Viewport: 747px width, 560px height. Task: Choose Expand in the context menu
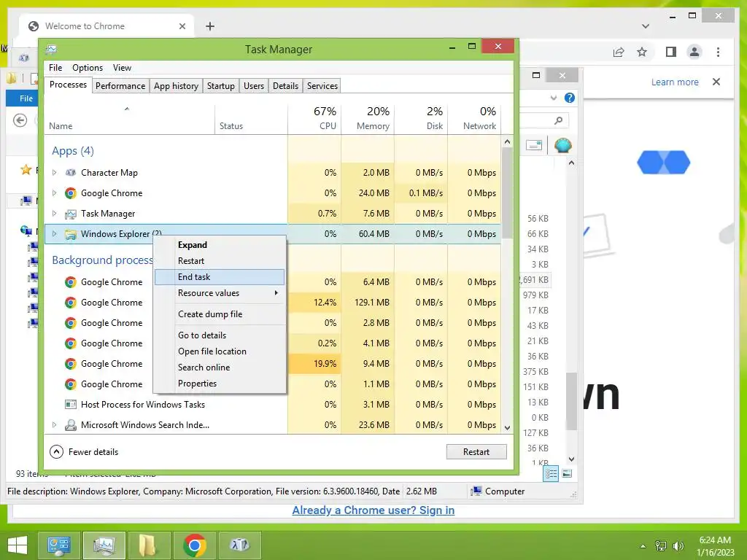point(220,245)
